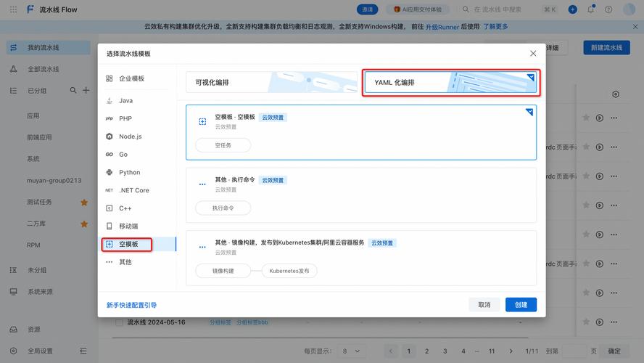Collapse sidebar via 全局设置 menu icon
Viewport: 644px width, 363px height.
(x=83, y=351)
